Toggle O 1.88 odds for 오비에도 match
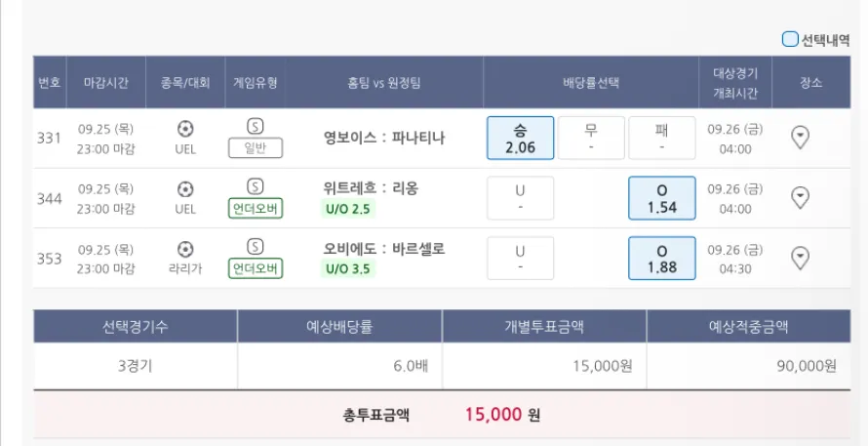 (x=661, y=259)
